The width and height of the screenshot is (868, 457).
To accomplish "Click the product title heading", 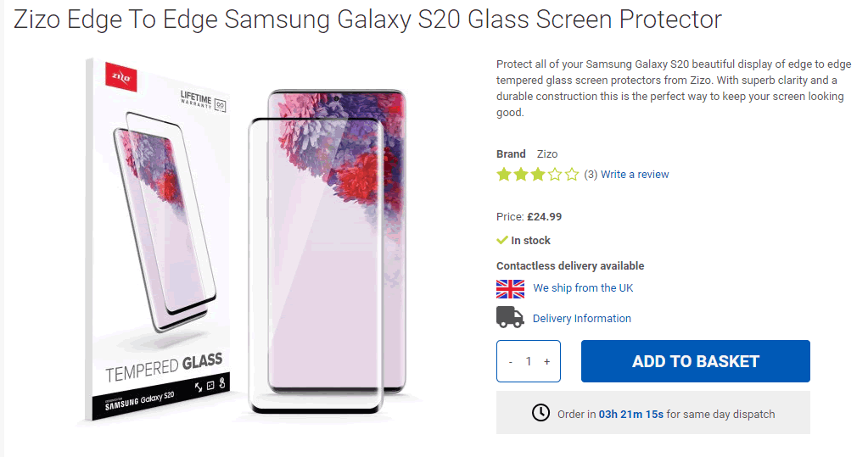I will tap(368, 19).
